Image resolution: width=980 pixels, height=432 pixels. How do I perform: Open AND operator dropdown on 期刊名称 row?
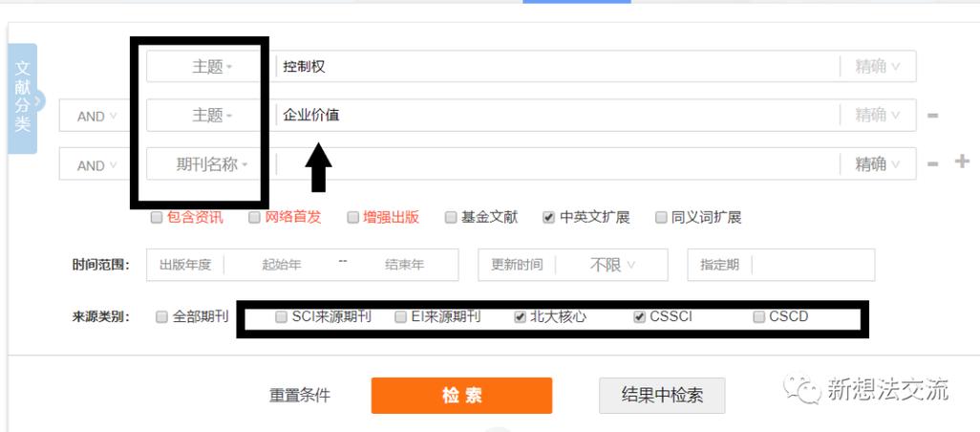tap(96, 165)
